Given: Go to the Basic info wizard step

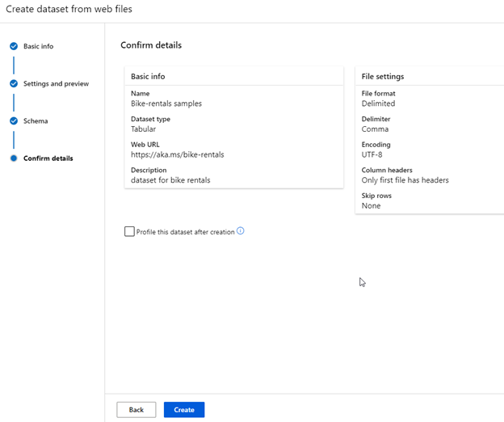Looking at the screenshot, I should (x=38, y=47).
